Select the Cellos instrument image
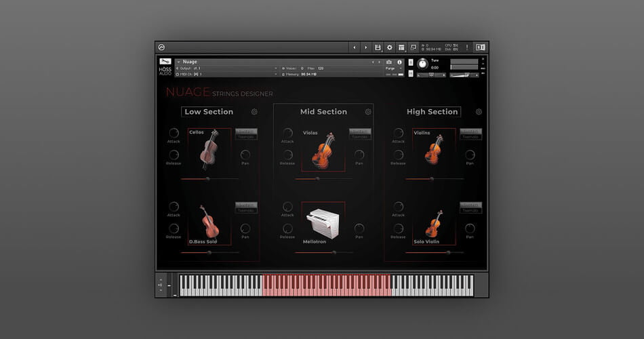Image resolution: width=644 pixels, height=339 pixels. point(209,150)
